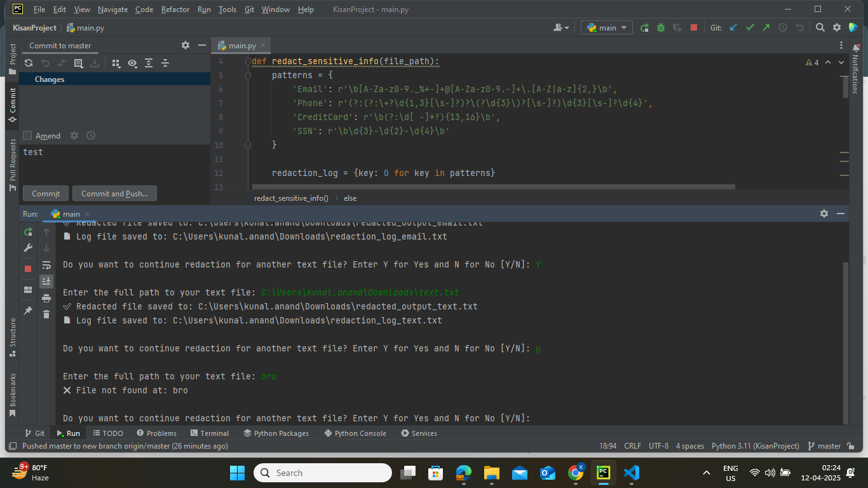
Task: Click the Commit button
Action: click(46, 193)
